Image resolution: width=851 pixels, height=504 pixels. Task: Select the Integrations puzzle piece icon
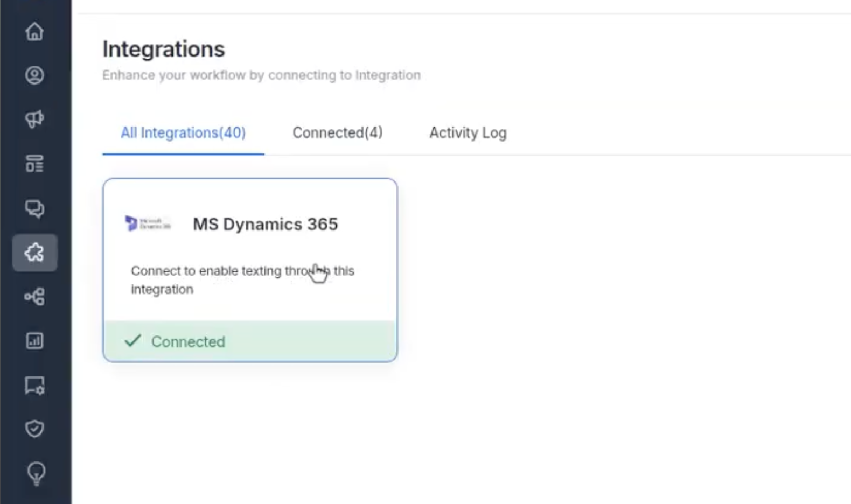pyautogui.click(x=34, y=252)
